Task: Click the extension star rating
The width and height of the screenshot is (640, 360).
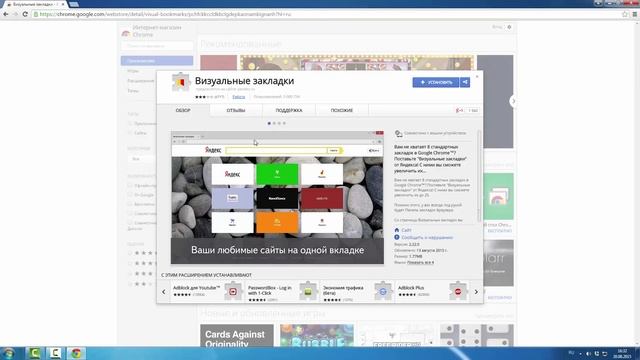Action: pos(204,97)
